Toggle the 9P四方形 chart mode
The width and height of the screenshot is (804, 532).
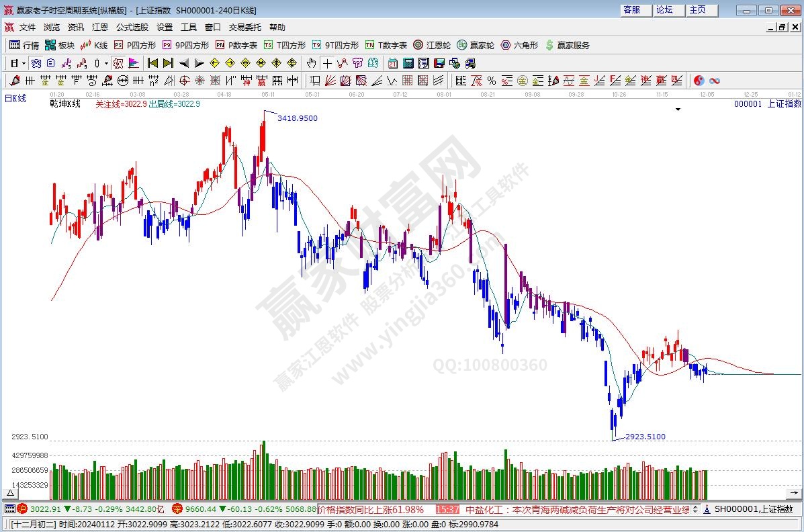point(185,45)
